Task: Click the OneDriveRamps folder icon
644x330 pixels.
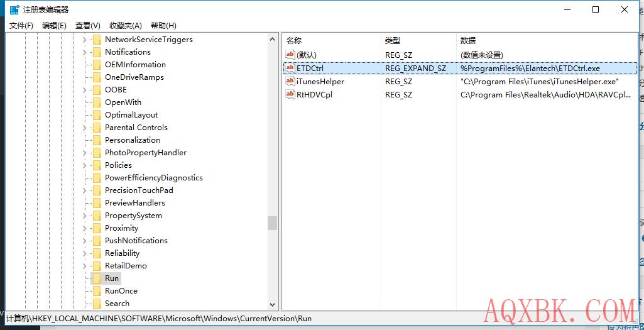Action: click(97, 77)
